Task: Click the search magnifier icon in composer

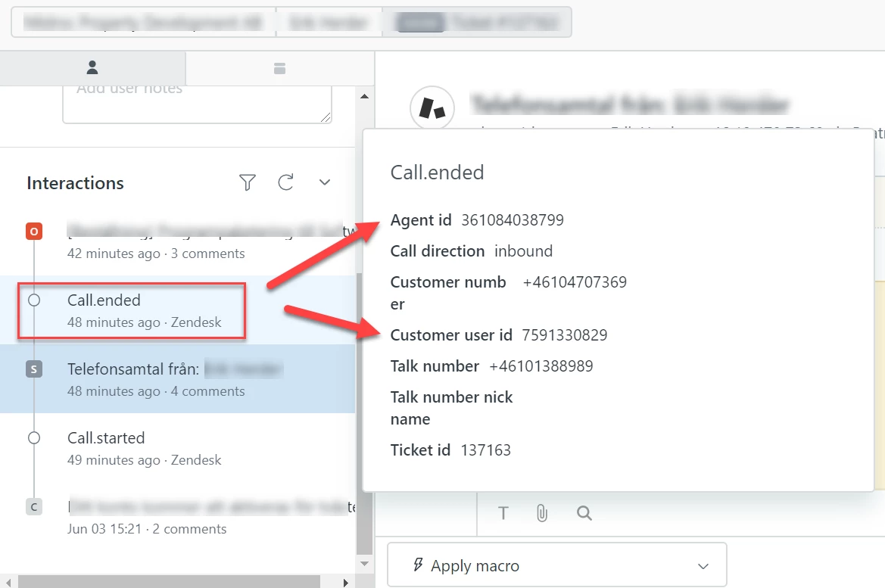Action: 584,513
